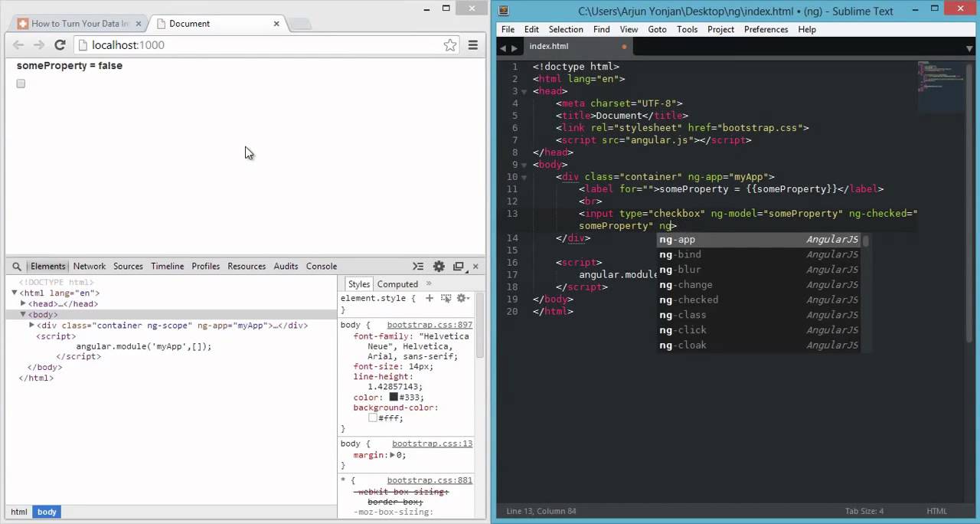Change the DevTools dock side icon

click(x=459, y=267)
